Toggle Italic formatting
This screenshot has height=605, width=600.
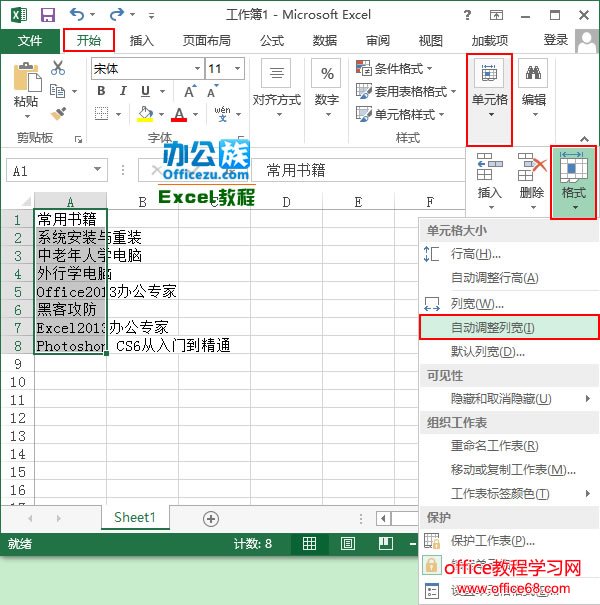[123, 91]
